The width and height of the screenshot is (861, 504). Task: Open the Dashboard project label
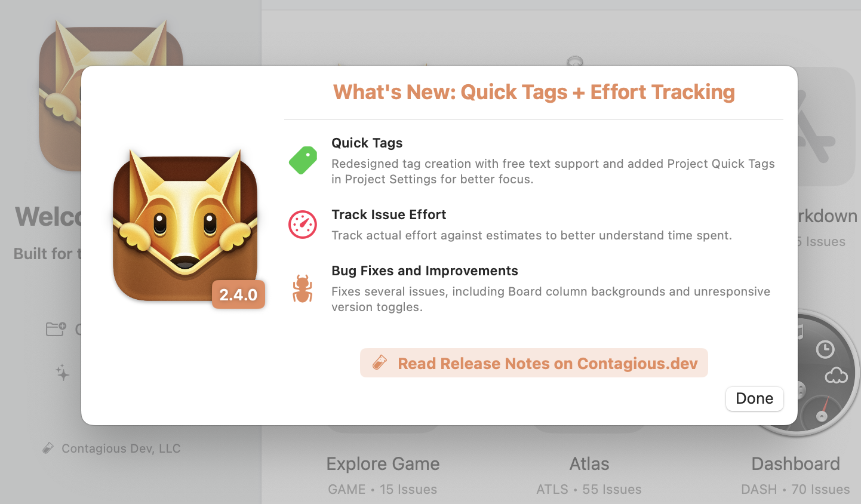pos(795,464)
